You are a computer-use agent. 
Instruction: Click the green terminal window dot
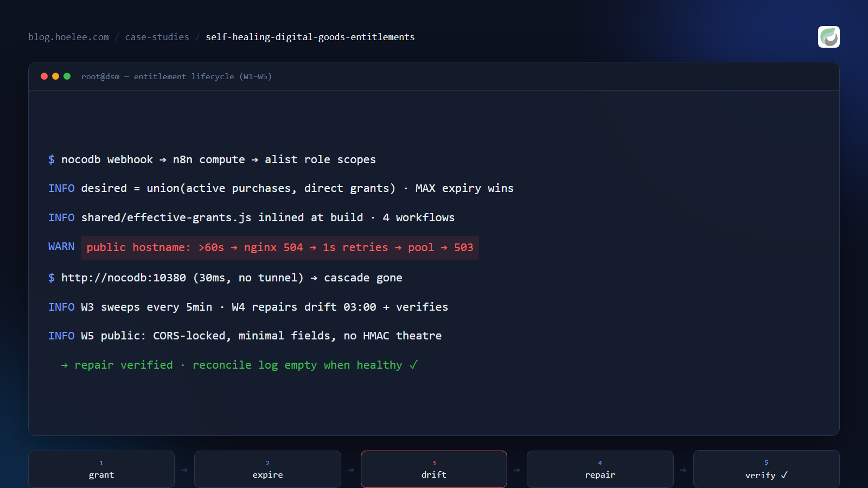pyautogui.click(x=67, y=76)
